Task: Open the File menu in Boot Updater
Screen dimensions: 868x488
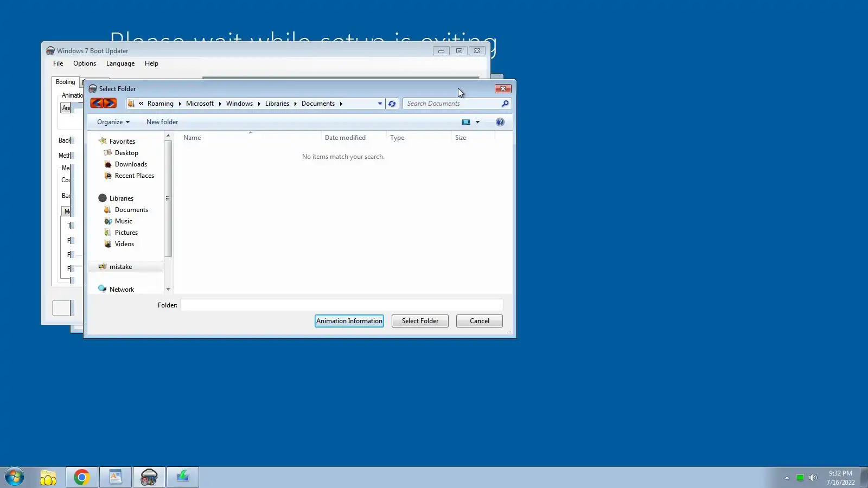Action: (x=58, y=63)
